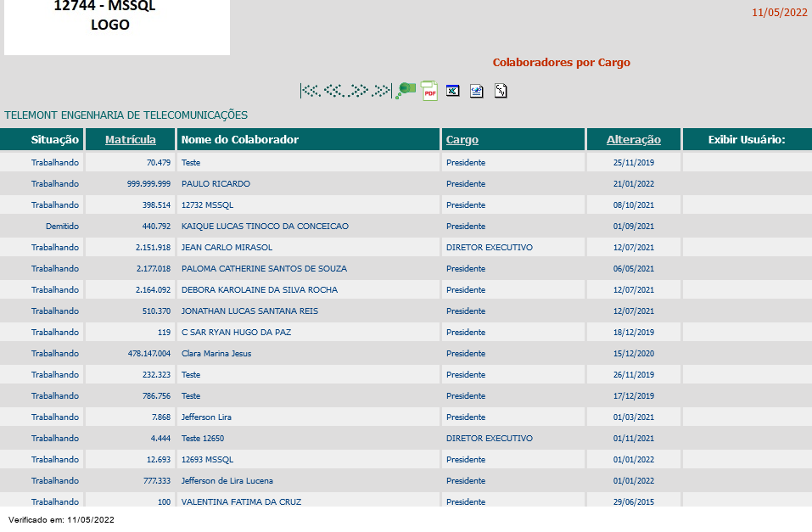Select collaborator KAIQUE LUCAS TINOCO DA CONCEICAO
Image resolution: width=812 pixels, height=532 pixels.
265,227
